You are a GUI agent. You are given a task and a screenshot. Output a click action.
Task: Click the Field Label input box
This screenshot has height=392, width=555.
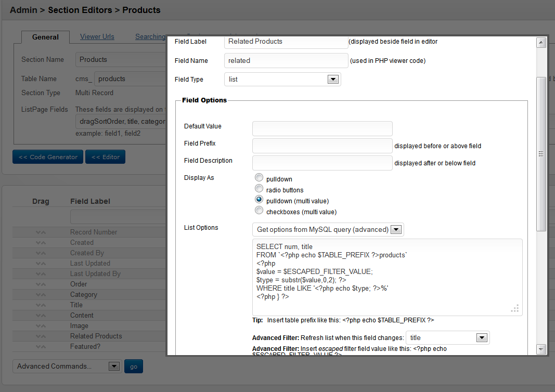(286, 42)
